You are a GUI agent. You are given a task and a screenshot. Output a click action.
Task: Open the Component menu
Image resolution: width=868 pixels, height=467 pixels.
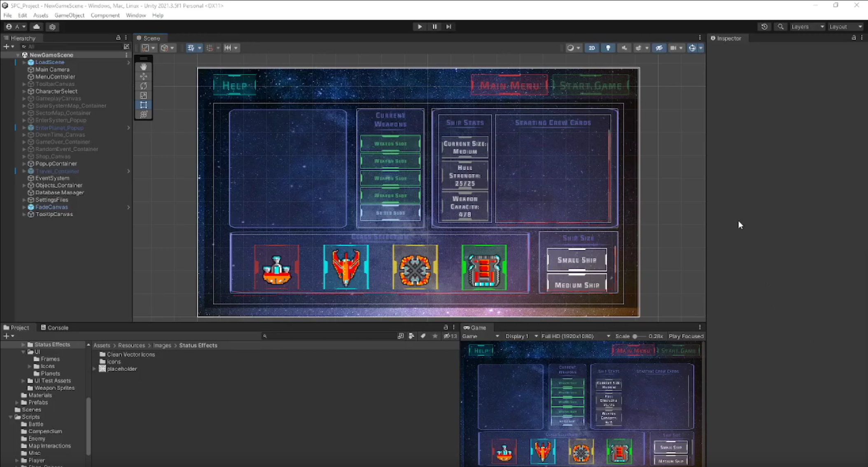[105, 15]
